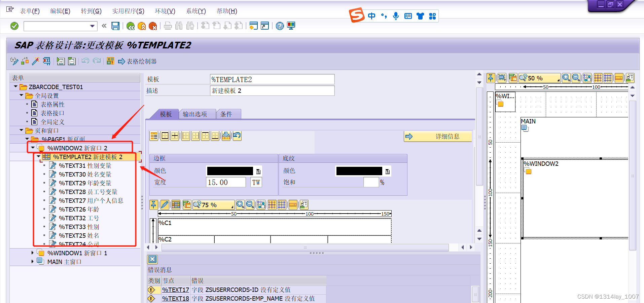
Task: Close the error message panel
Action: [x=152, y=259]
